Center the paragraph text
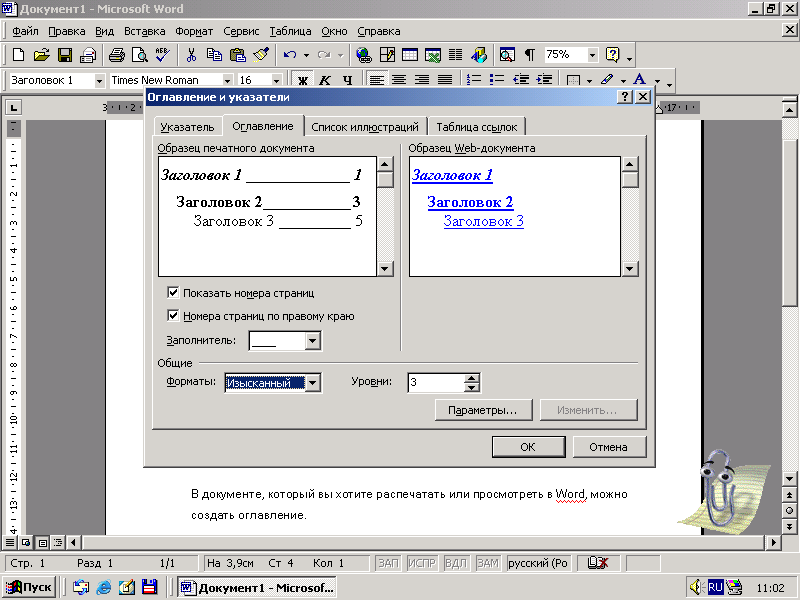This screenshot has width=800, height=600. point(399,80)
